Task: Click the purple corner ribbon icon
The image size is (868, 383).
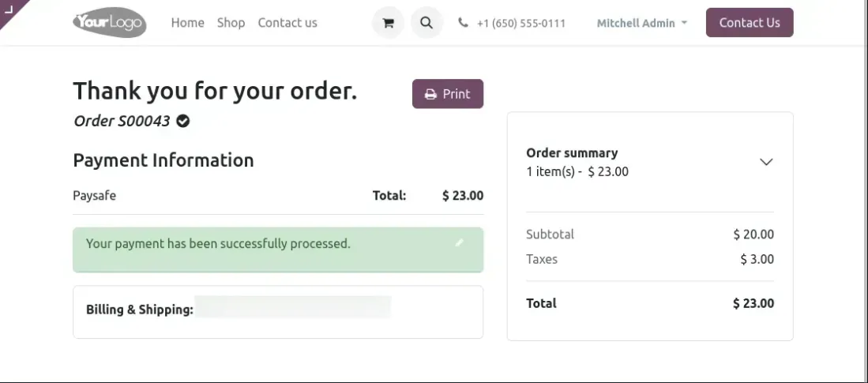Action: pos(9,9)
